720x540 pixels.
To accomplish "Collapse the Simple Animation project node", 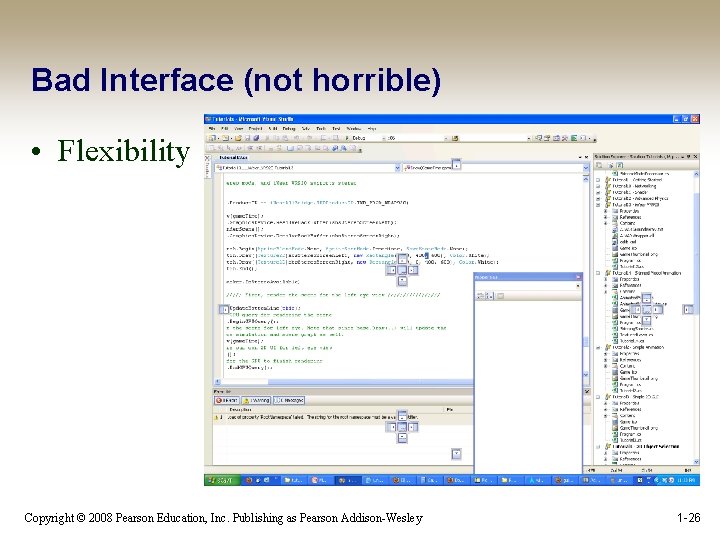I will pos(598,348).
